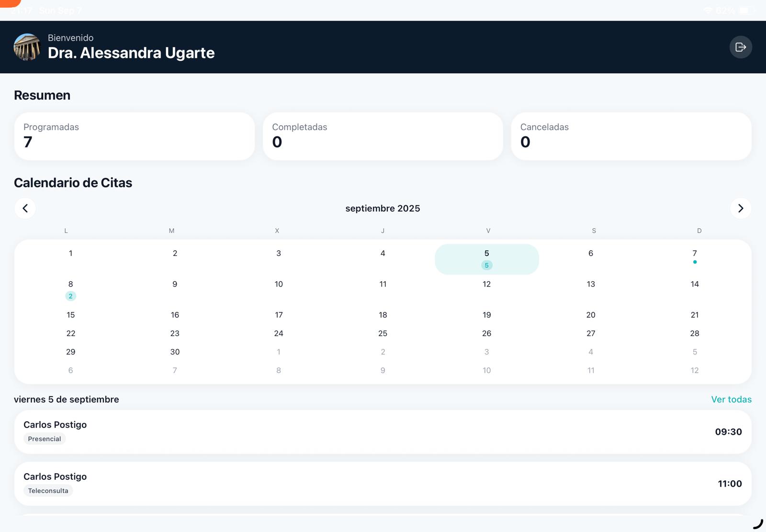Select September 19 in the calendar
This screenshot has width=766, height=532.
486,315
